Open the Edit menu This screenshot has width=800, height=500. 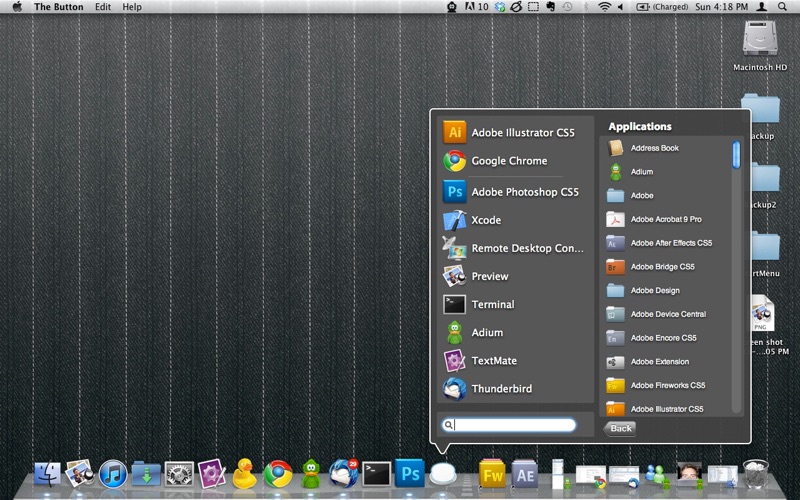click(103, 7)
